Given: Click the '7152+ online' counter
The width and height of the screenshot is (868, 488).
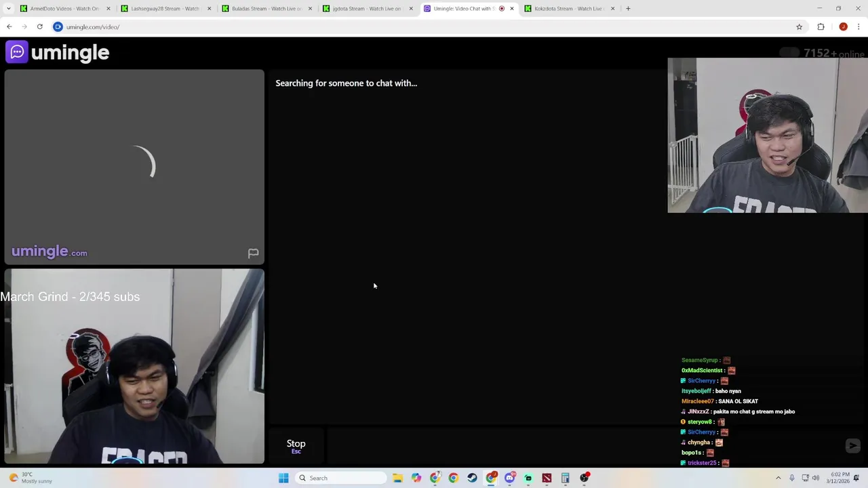Looking at the screenshot, I should coord(834,54).
